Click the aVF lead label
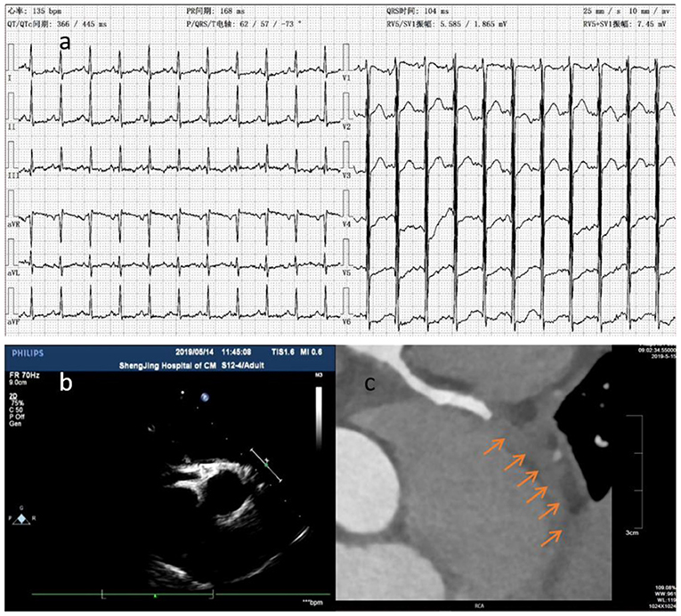This screenshot has height=616, width=681. tap(13, 322)
